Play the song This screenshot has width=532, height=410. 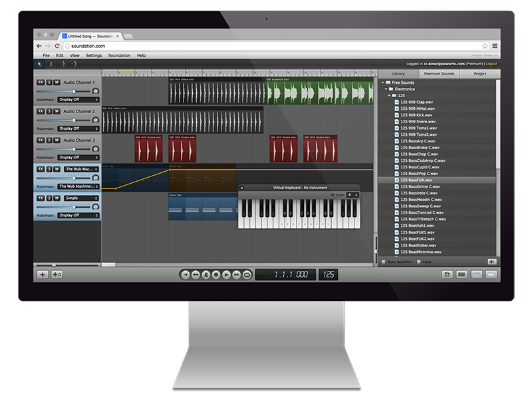pos(226,274)
